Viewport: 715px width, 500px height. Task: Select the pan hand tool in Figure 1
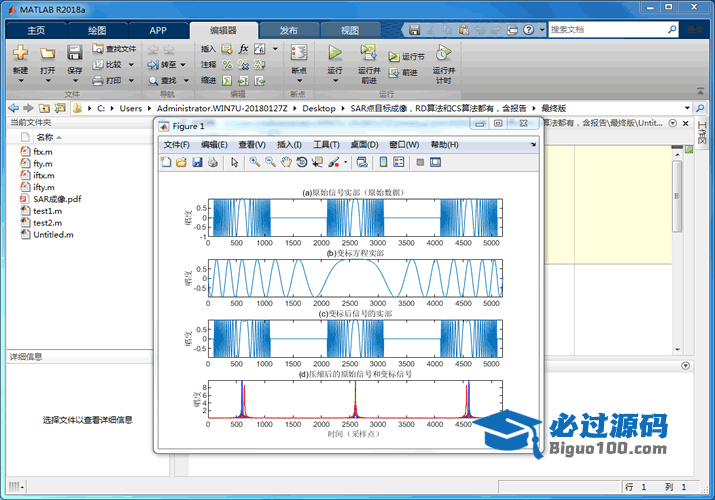[286, 162]
